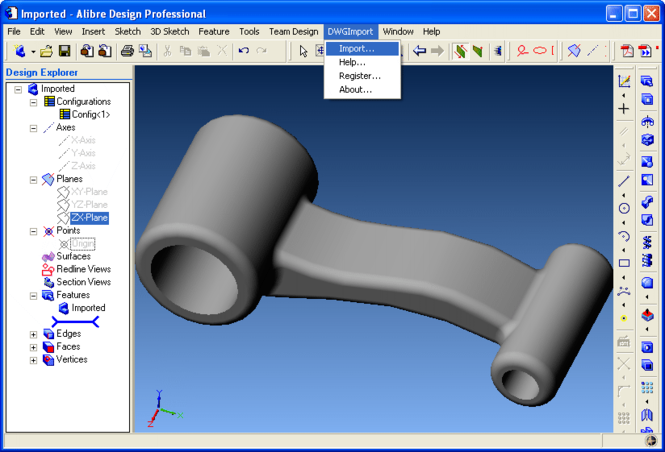
Task: Collapse the Planes tree node
Action: click(33, 179)
